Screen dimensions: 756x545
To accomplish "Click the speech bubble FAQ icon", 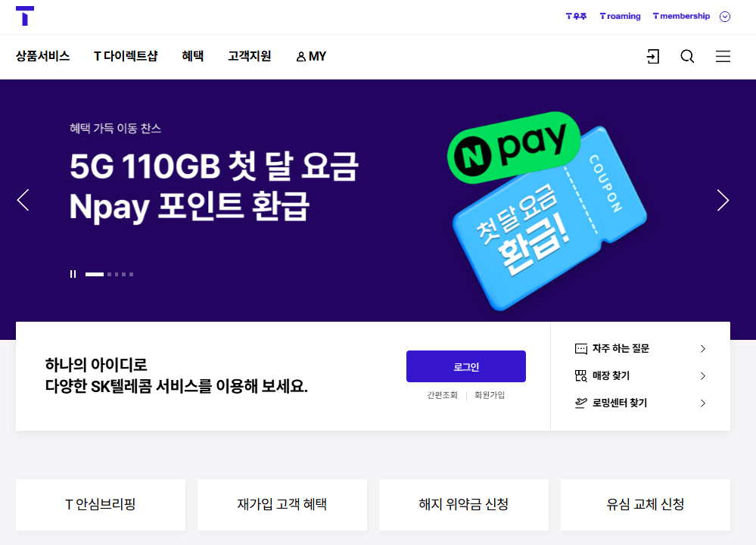I will click(581, 348).
